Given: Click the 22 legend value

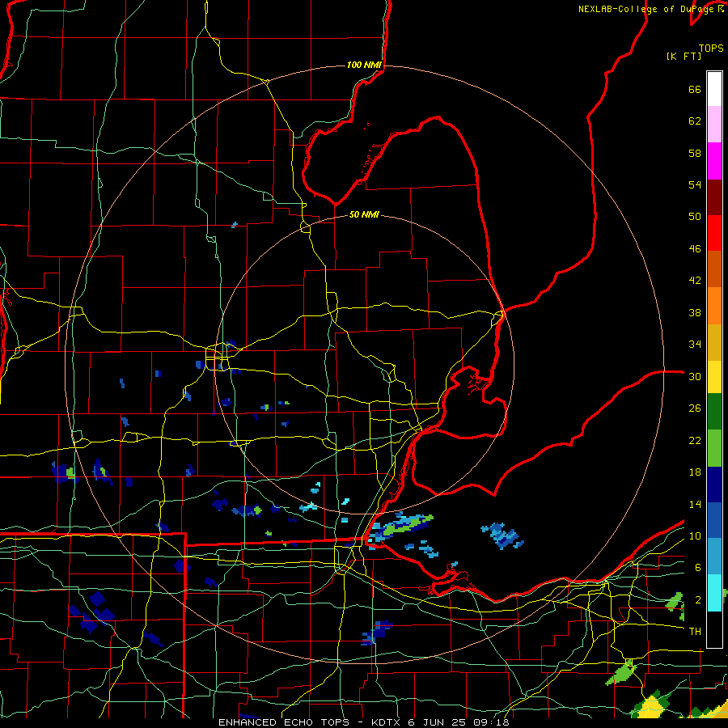Looking at the screenshot, I should coord(695,440).
